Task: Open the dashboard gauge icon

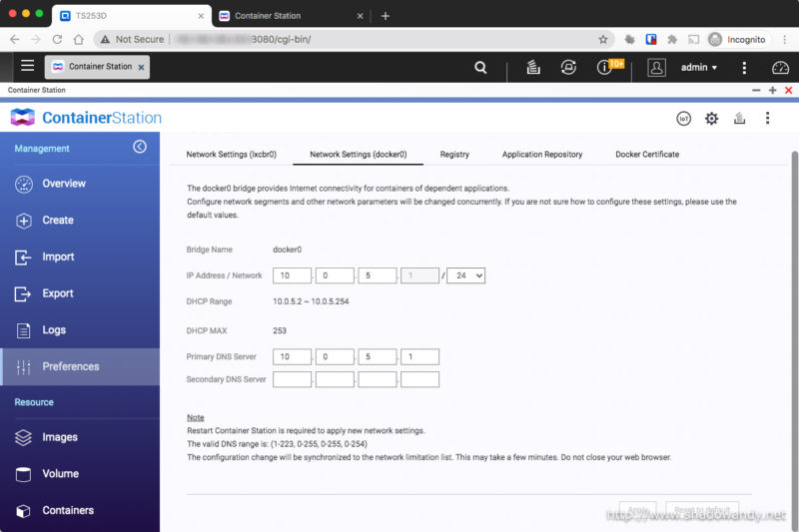Action: point(780,67)
